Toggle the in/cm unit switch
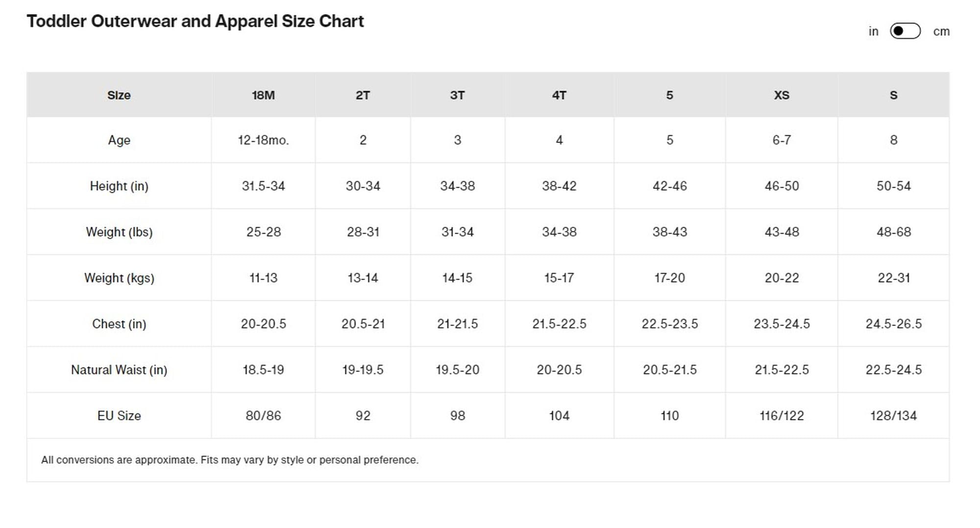The width and height of the screenshot is (980, 528). pyautogui.click(x=905, y=31)
